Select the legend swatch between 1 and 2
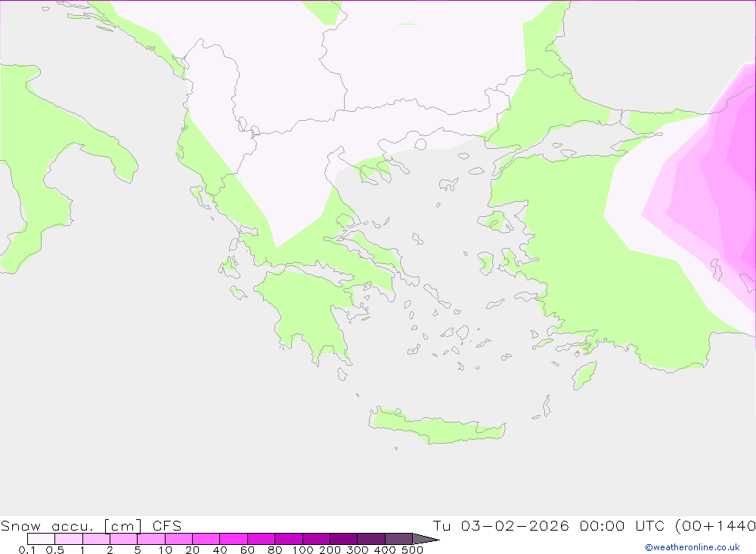Viewport: 756px width, 554px height. pyautogui.click(x=96, y=539)
